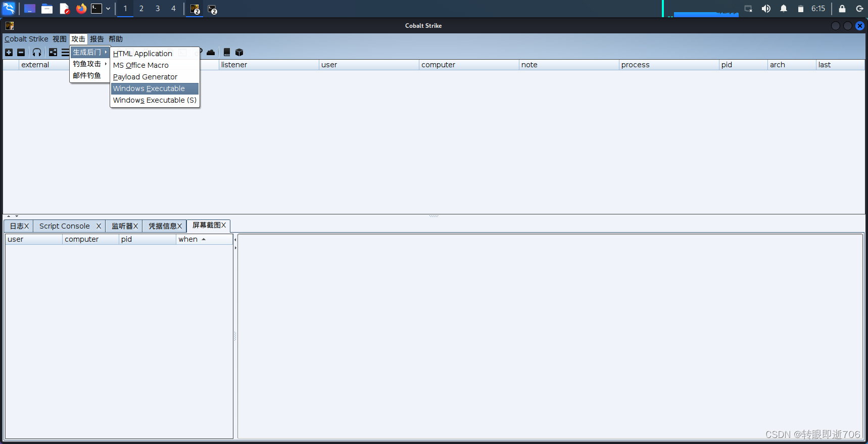Sort sessions by computer column header
The image size is (868, 444).
[x=469, y=65]
